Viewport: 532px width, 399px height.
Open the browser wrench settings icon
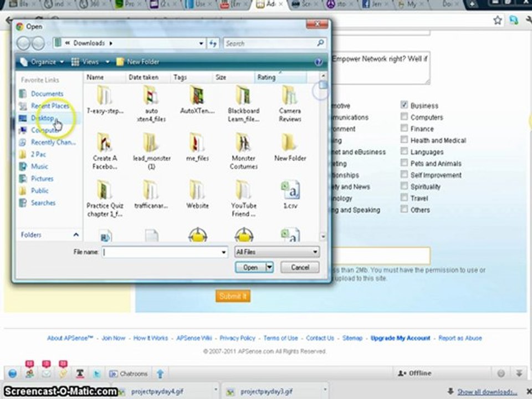(x=529, y=21)
